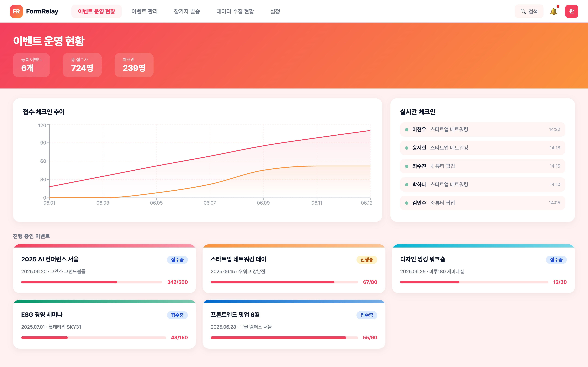Image resolution: width=588 pixels, height=367 pixels.
Task: Click the 342/500 progress bar
Action: pos(91,282)
